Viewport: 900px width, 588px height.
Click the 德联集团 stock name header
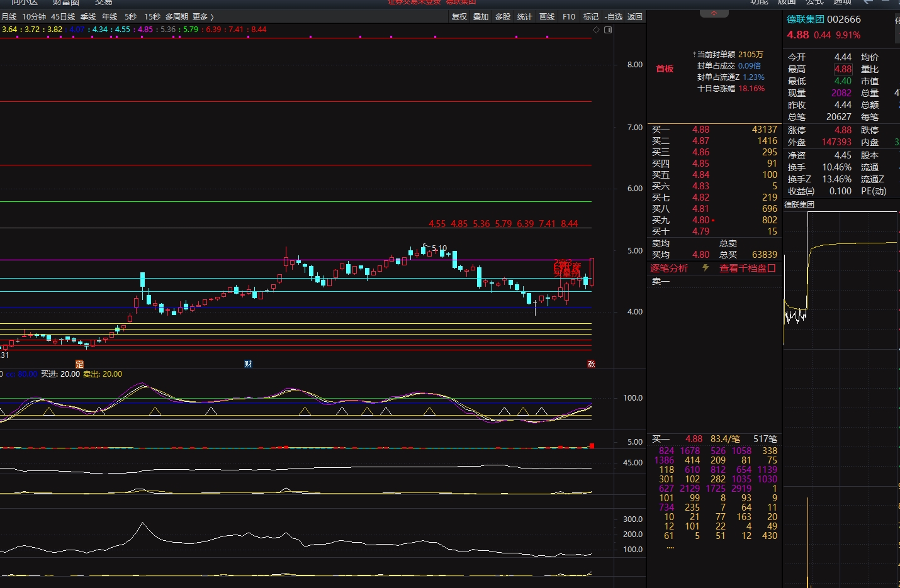(x=805, y=19)
